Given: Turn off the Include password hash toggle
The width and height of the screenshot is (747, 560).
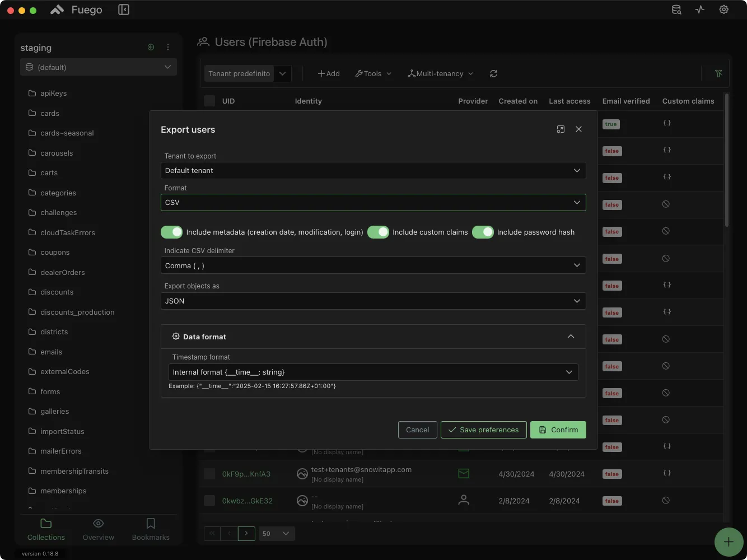Looking at the screenshot, I should [x=483, y=232].
